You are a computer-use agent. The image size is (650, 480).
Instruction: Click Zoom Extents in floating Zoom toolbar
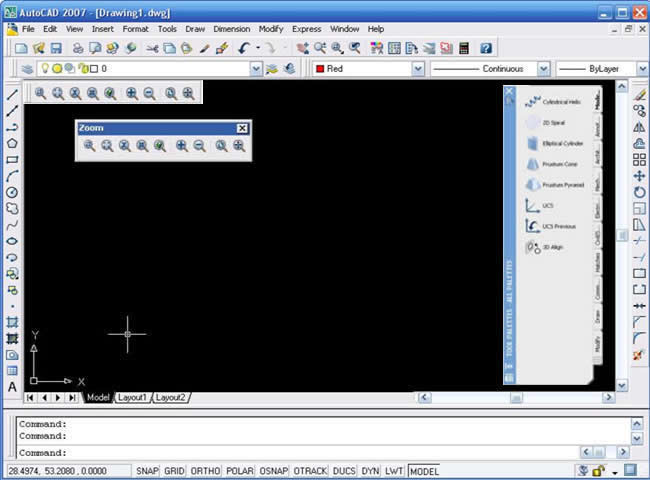[x=239, y=145]
